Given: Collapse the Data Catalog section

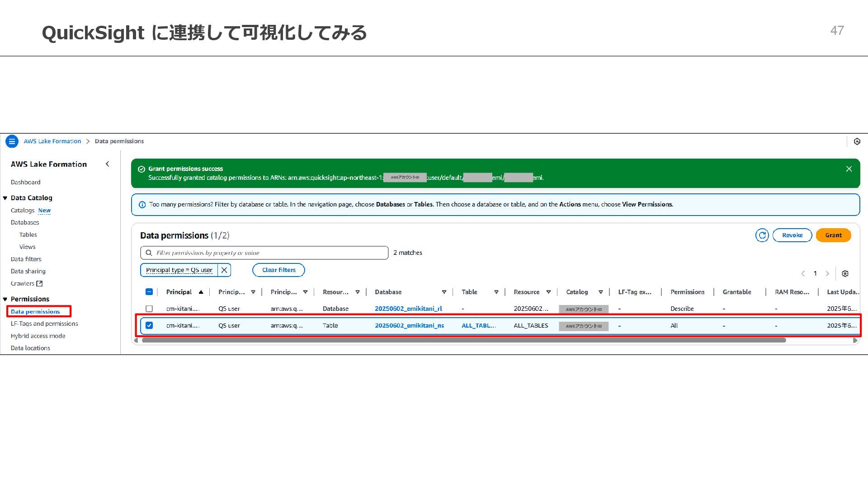Looking at the screenshot, I should click(x=5, y=198).
